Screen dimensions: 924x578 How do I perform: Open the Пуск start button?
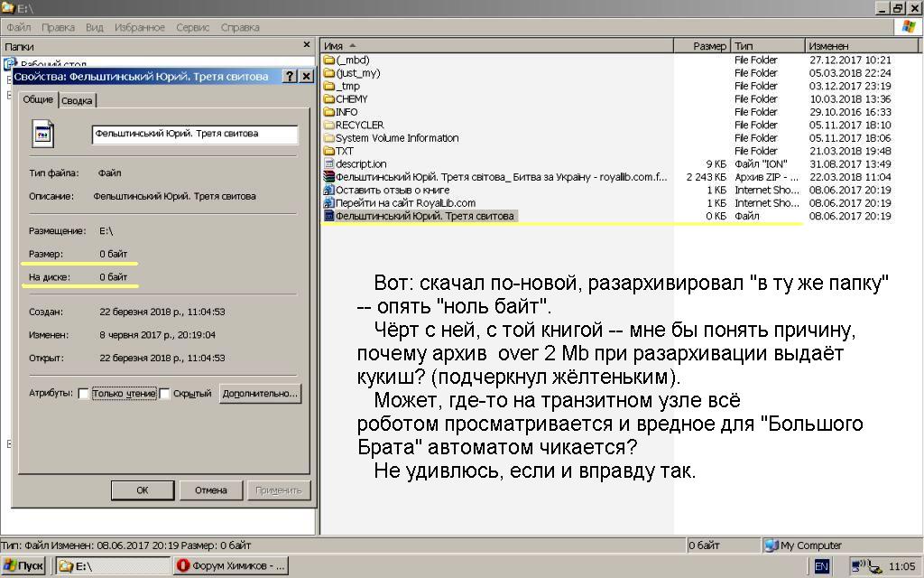click(23, 566)
